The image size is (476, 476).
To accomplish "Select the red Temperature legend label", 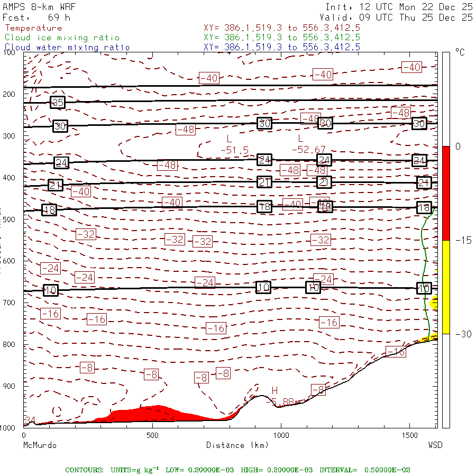I will tap(33, 28).
